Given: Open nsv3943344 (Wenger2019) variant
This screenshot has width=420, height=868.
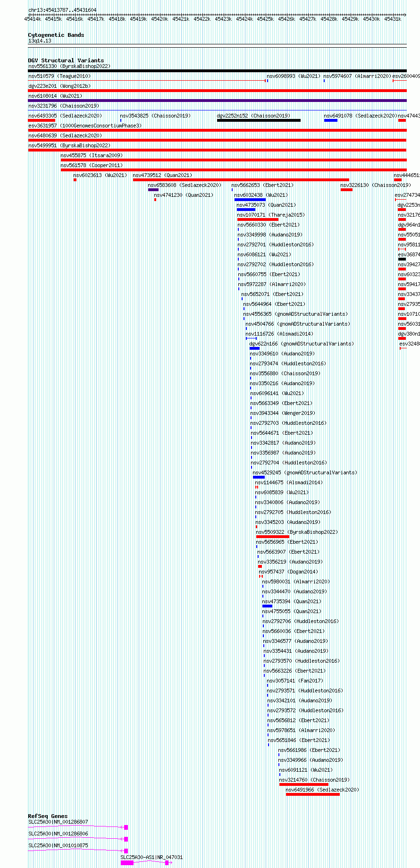Looking at the screenshot, I should click(283, 413).
